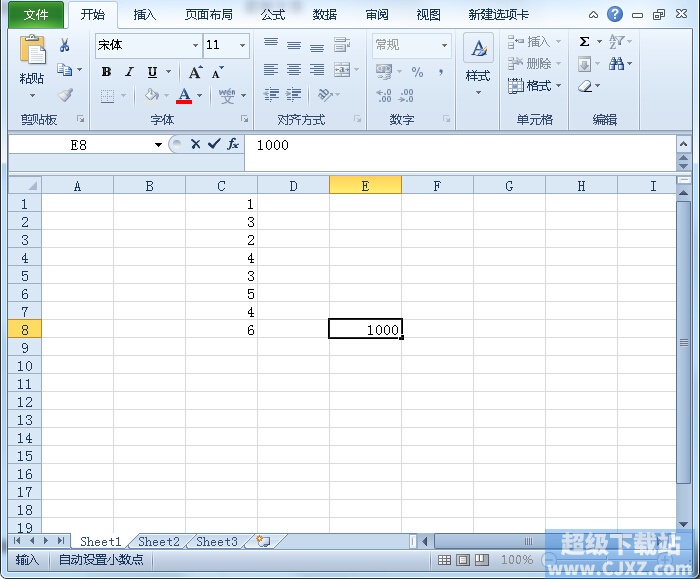Align text to top
Image resolution: width=700 pixels, height=579 pixels.
click(x=271, y=44)
